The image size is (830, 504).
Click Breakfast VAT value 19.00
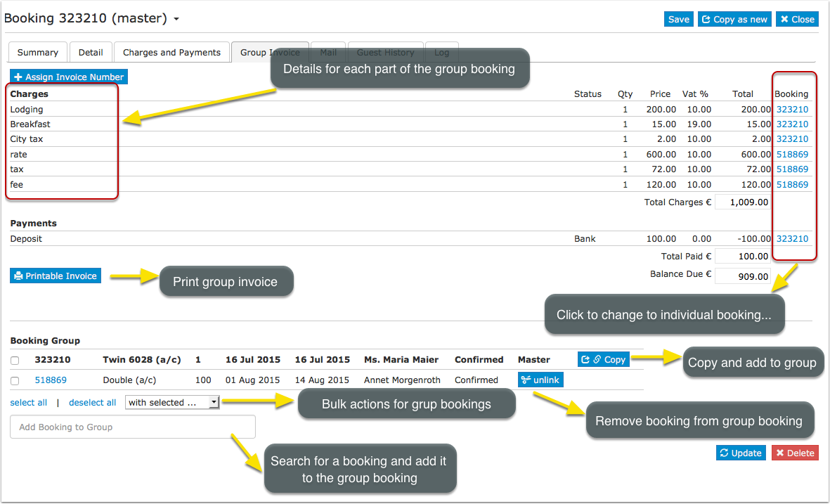(x=699, y=124)
